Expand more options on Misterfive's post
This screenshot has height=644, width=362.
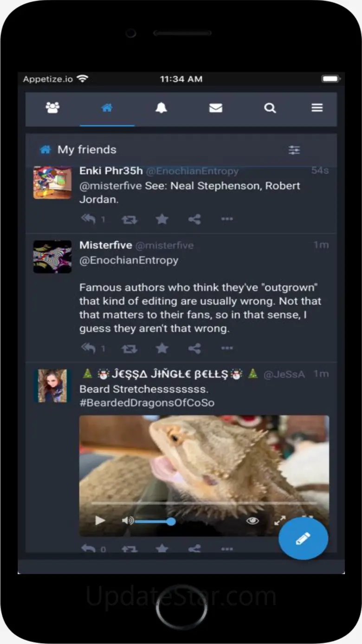coord(227,348)
